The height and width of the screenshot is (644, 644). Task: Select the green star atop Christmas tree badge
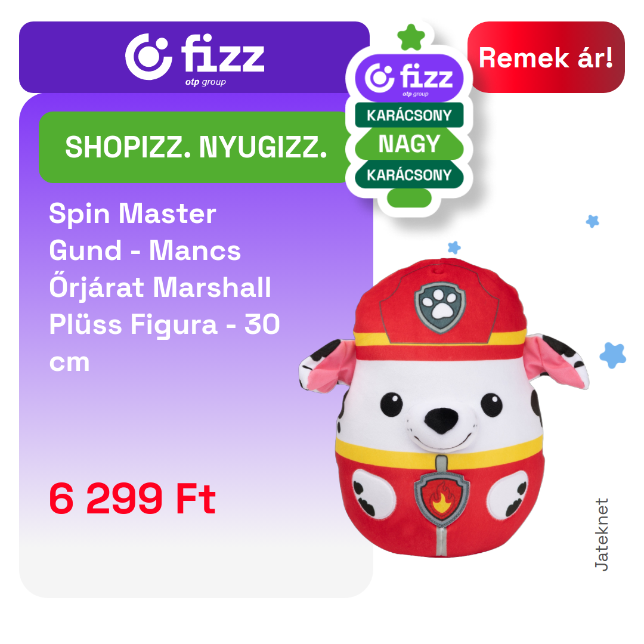(x=411, y=38)
